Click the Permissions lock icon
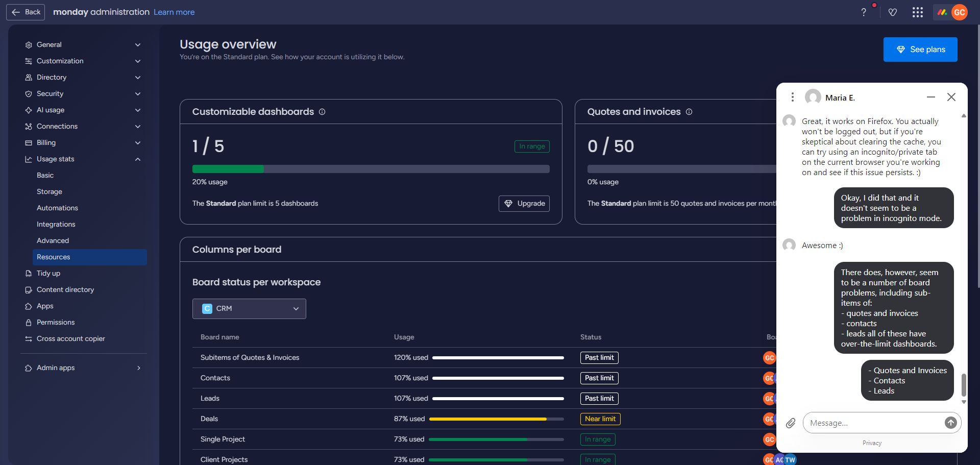980x465 pixels. click(29, 323)
